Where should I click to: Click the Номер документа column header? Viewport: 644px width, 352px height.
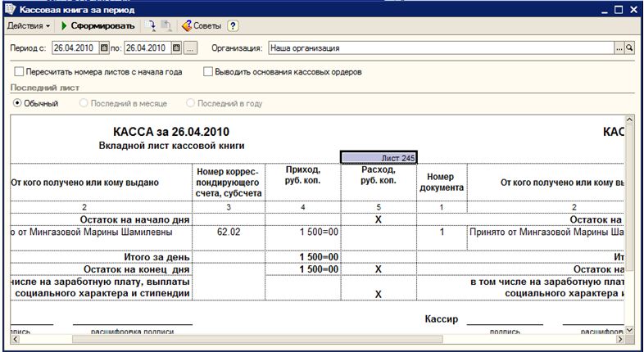tap(442, 183)
